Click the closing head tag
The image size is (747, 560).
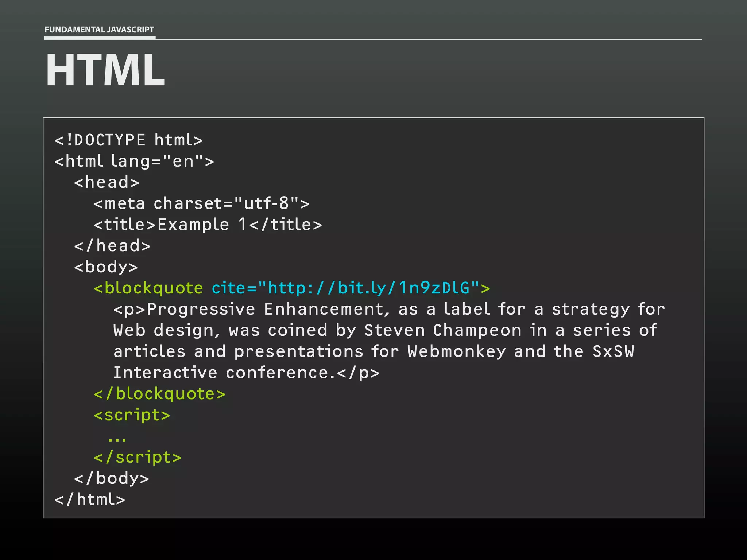tap(112, 246)
